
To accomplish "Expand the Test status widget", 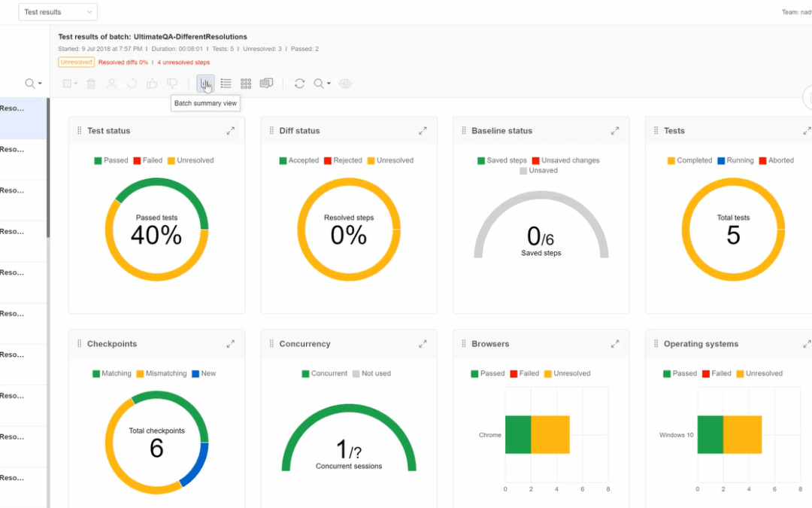I will tap(231, 131).
